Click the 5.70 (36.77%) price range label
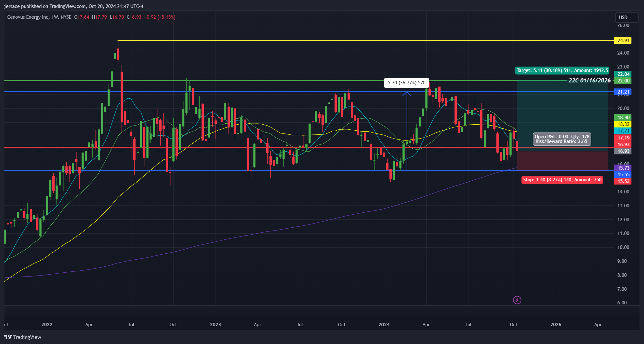The width and height of the screenshot is (644, 344). [407, 83]
